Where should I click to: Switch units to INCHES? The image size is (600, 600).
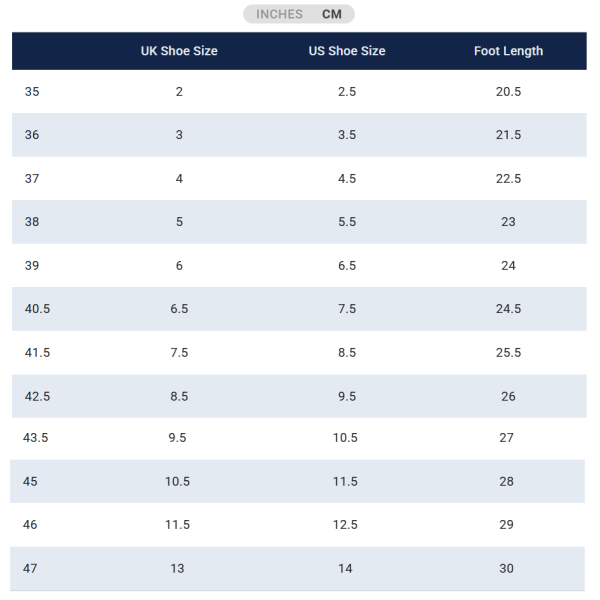[279, 15]
